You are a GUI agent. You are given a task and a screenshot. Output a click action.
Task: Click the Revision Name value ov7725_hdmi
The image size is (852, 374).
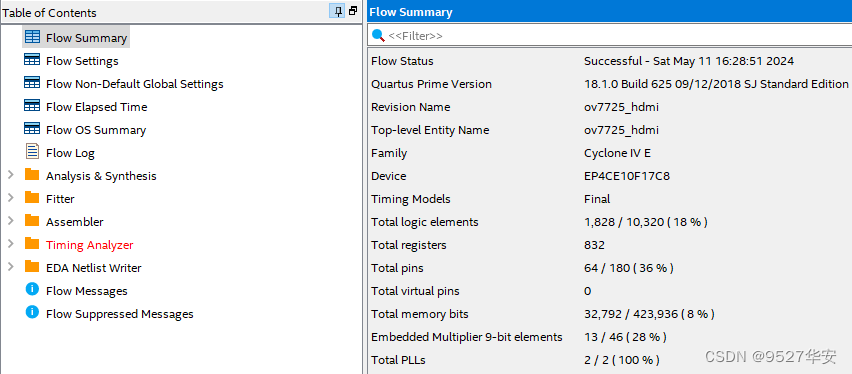621,107
